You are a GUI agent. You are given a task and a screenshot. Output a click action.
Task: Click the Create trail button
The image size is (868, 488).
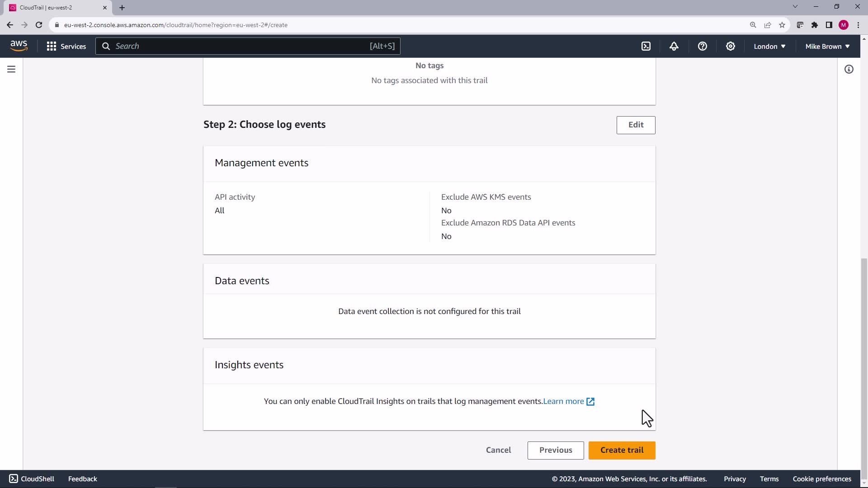622,450
